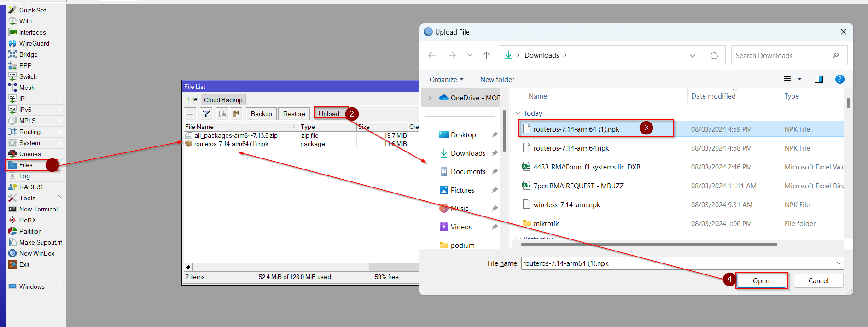Image resolution: width=868 pixels, height=327 pixels.
Task: Open the File name combo box dropdown
Action: pos(839,263)
